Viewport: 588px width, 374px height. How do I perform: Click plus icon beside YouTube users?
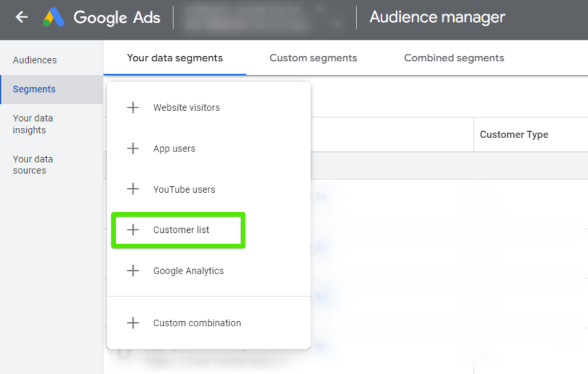133,189
